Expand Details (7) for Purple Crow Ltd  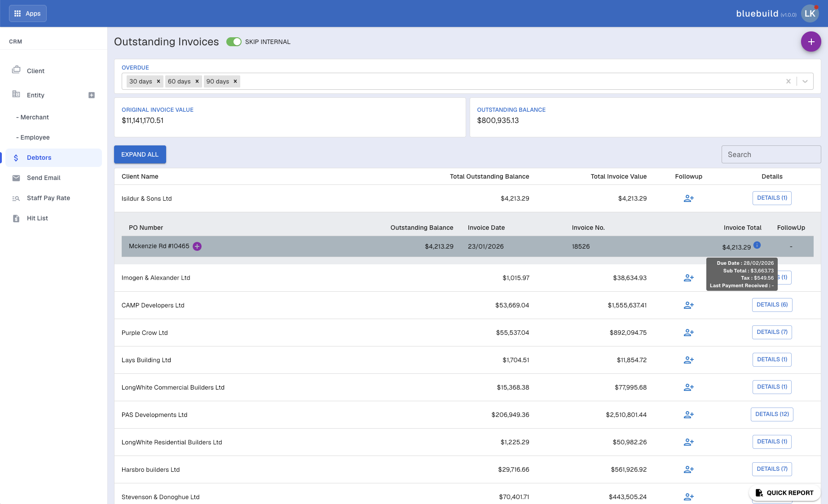coord(772,332)
